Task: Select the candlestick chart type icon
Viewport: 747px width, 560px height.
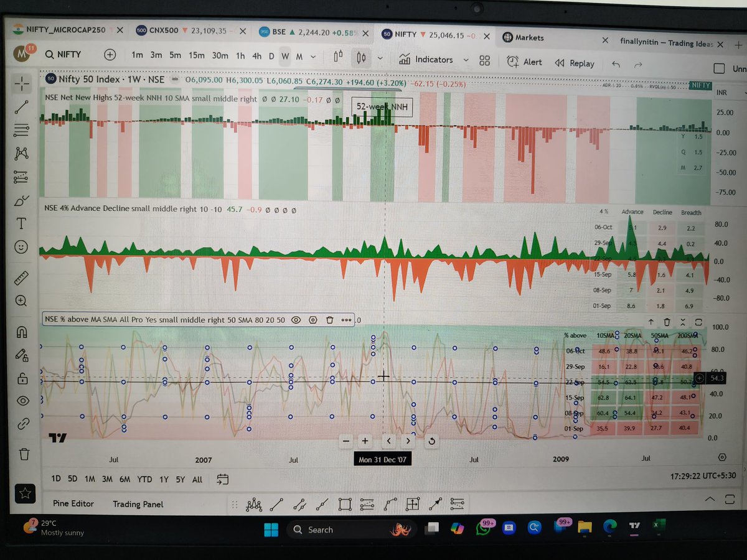Action: (x=360, y=58)
